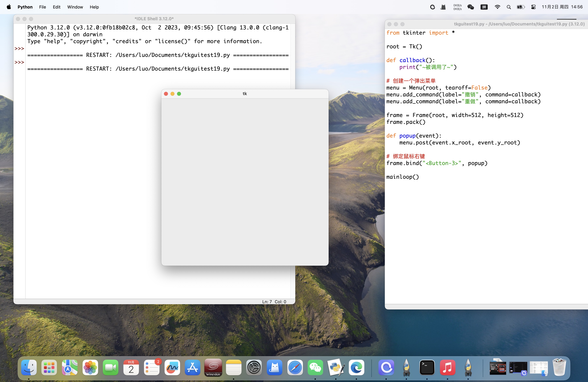Click 'frame.pack()' line in editor
Screen dimensions: 588x382
tap(406, 122)
